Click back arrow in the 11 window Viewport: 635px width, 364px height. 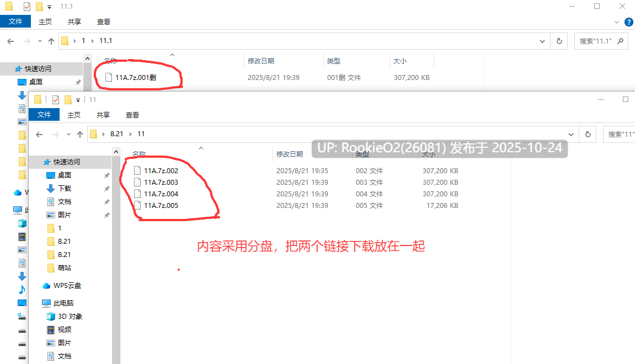39,135
